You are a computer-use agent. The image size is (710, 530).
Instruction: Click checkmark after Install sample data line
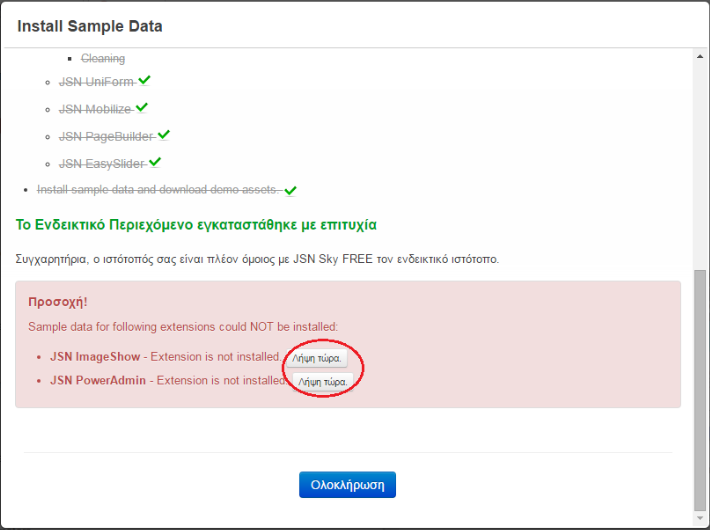point(290,191)
